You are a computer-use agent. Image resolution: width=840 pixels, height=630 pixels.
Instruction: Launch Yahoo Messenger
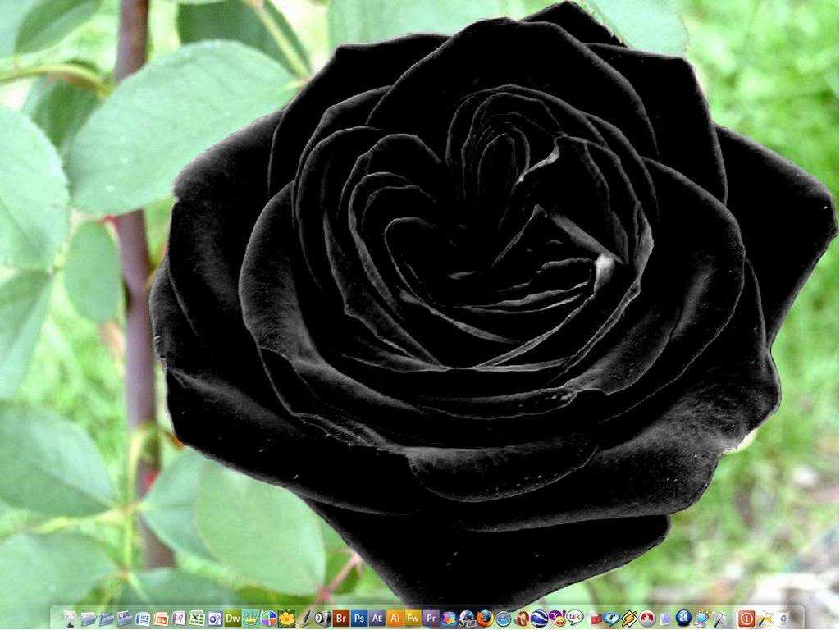[x=556, y=618]
